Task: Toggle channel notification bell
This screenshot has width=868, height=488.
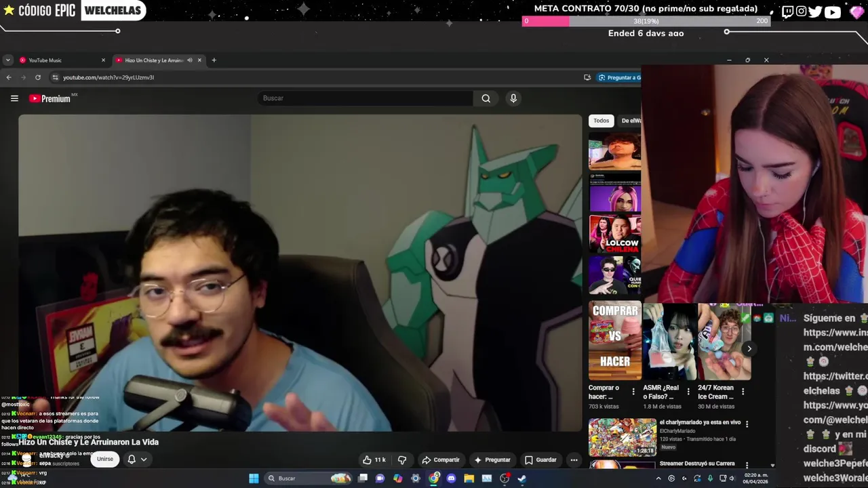Action: tap(132, 459)
